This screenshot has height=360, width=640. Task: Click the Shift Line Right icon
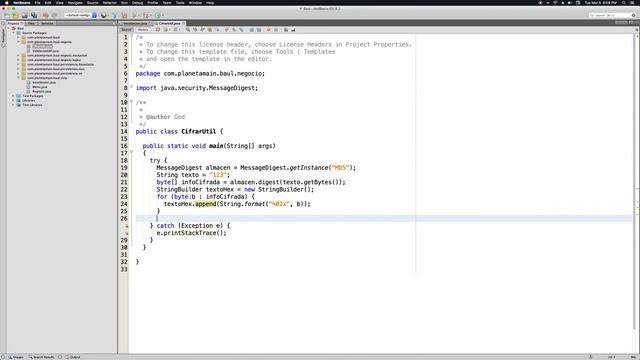[259, 30]
